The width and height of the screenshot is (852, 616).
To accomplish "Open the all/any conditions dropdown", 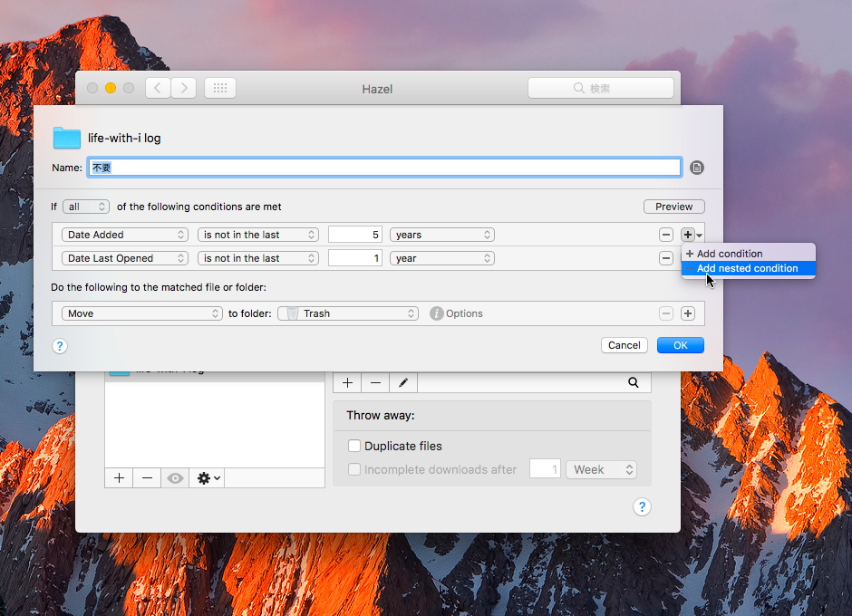I will pyautogui.click(x=86, y=207).
